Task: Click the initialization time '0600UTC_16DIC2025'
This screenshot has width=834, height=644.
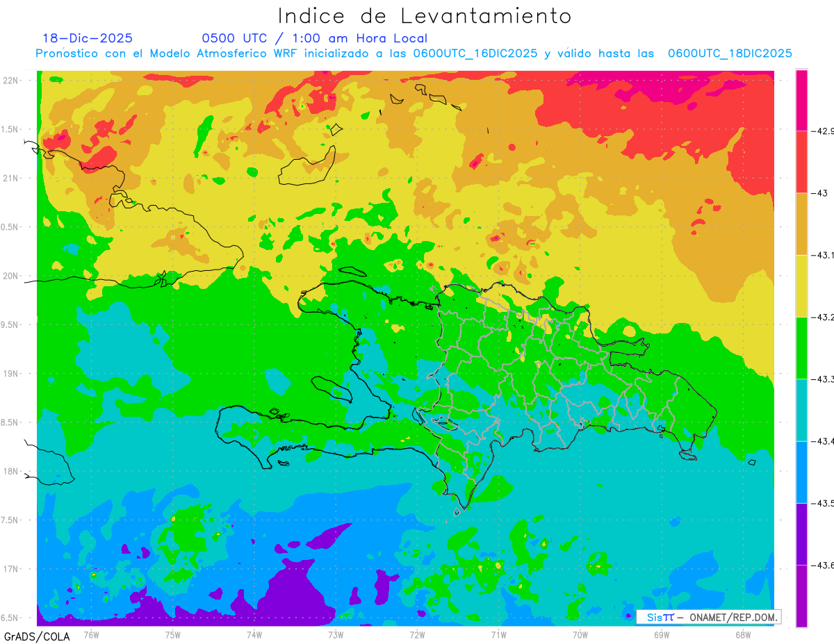Action: click(475, 53)
